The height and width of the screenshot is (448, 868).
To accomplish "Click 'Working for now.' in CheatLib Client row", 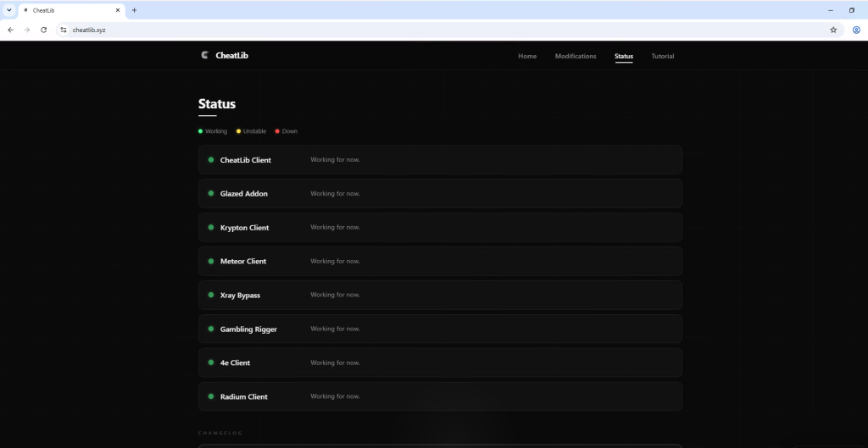I will click(335, 160).
